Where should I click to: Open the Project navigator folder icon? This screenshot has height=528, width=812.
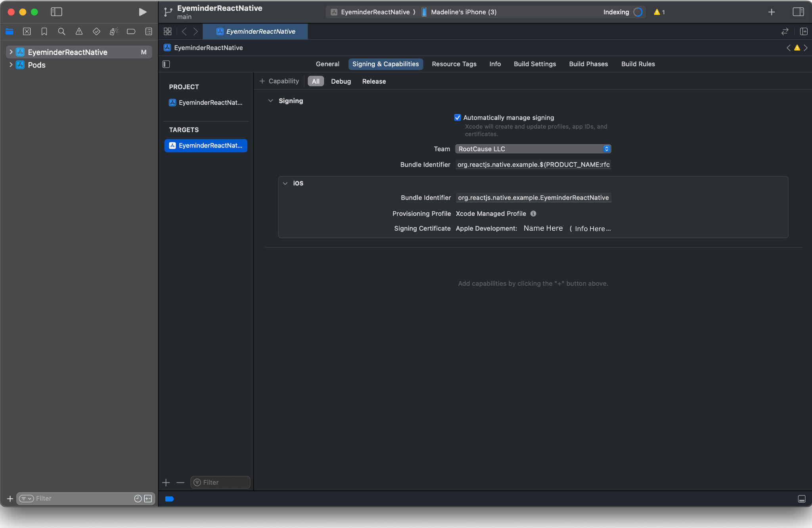pyautogui.click(x=10, y=31)
